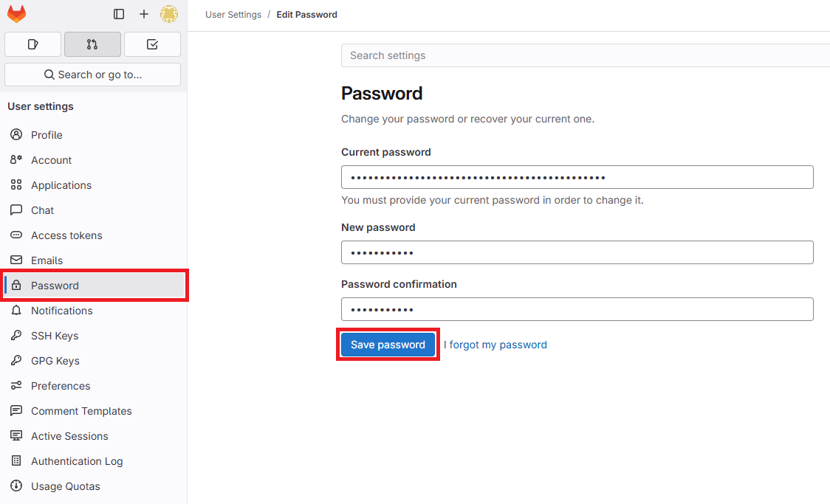Click the Password lock icon

pyautogui.click(x=16, y=285)
